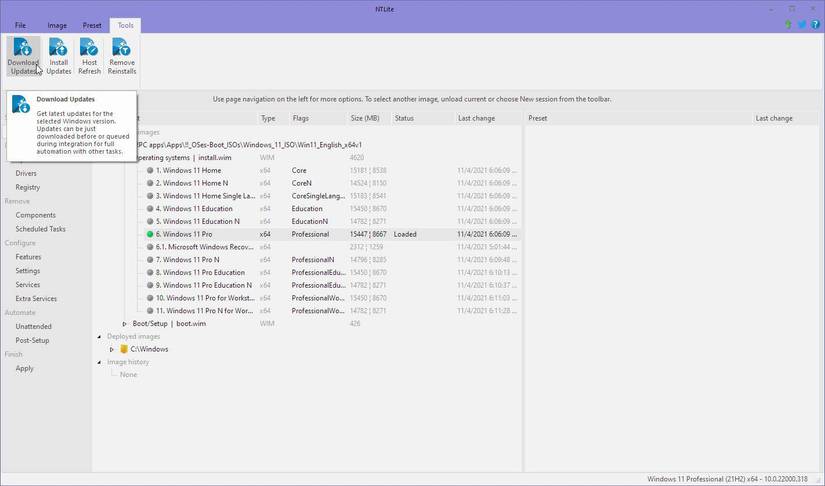Sort by the Status column header
The height and width of the screenshot is (486, 825).
pyautogui.click(x=422, y=118)
